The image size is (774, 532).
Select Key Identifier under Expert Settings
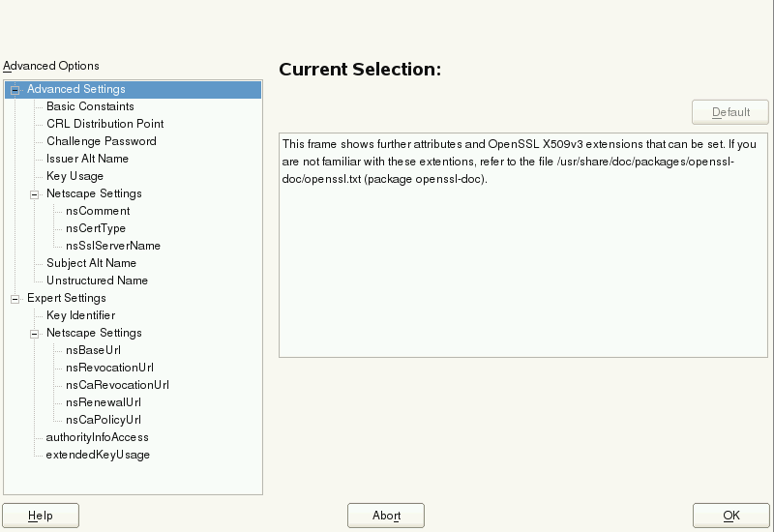(x=80, y=315)
